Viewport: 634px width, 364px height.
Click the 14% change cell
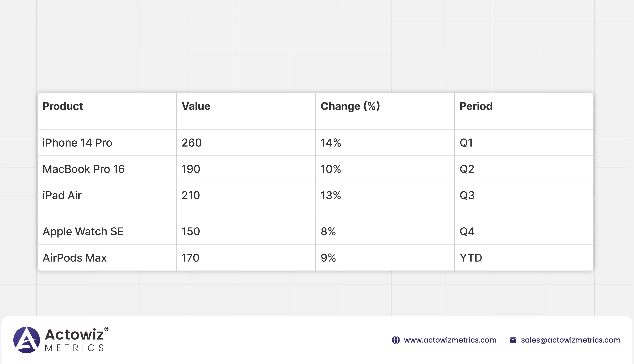point(331,143)
